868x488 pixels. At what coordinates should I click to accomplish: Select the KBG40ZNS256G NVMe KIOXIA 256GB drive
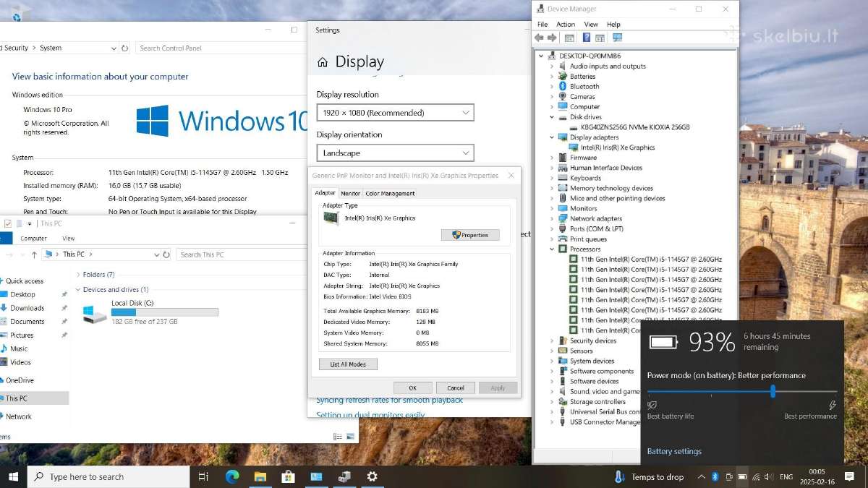[635, 127]
